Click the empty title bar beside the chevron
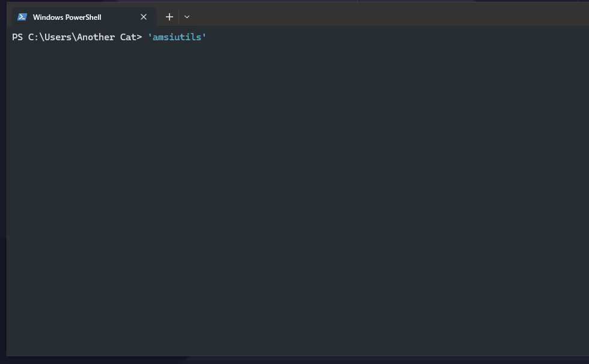The height and width of the screenshot is (364, 589). pyautogui.click(x=361, y=16)
